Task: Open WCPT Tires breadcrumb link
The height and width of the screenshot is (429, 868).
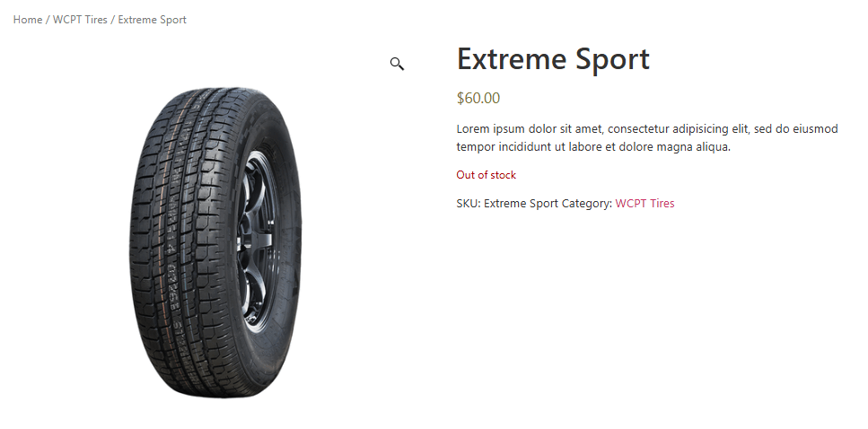Action: [80, 20]
